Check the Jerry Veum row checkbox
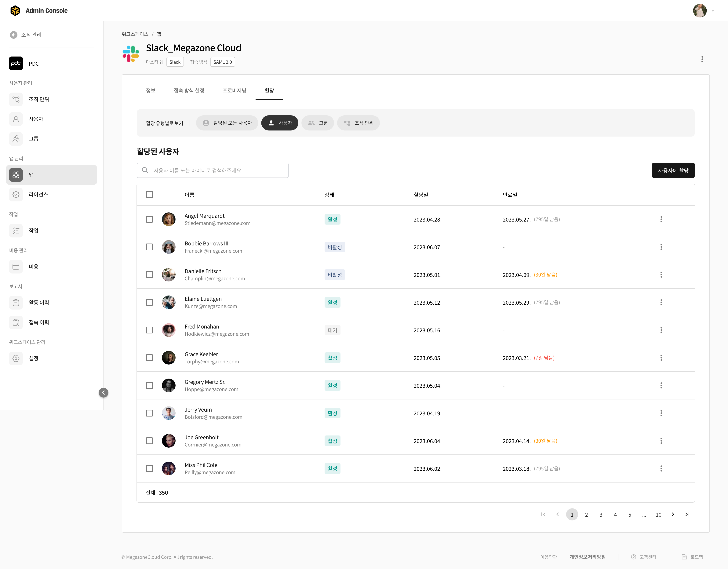This screenshot has width=728, height=569. coord(149,413)
